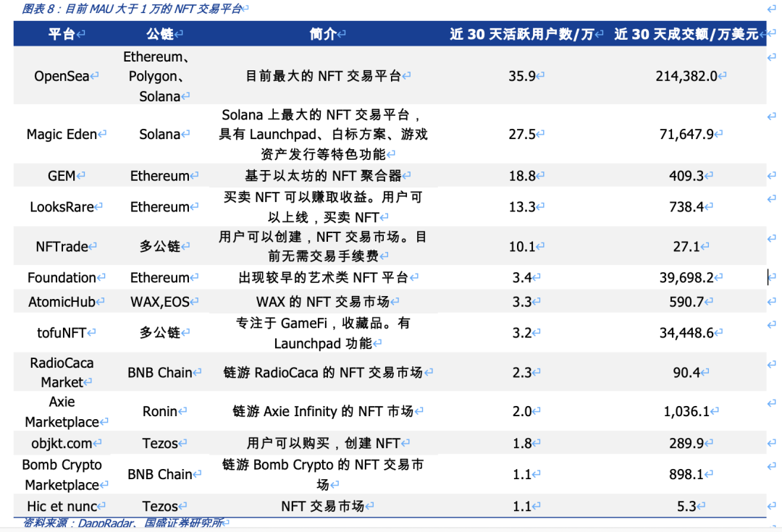
Task: Click the description starting '用户可以创建，NFT 交易市场'
Action: point(323,246)
